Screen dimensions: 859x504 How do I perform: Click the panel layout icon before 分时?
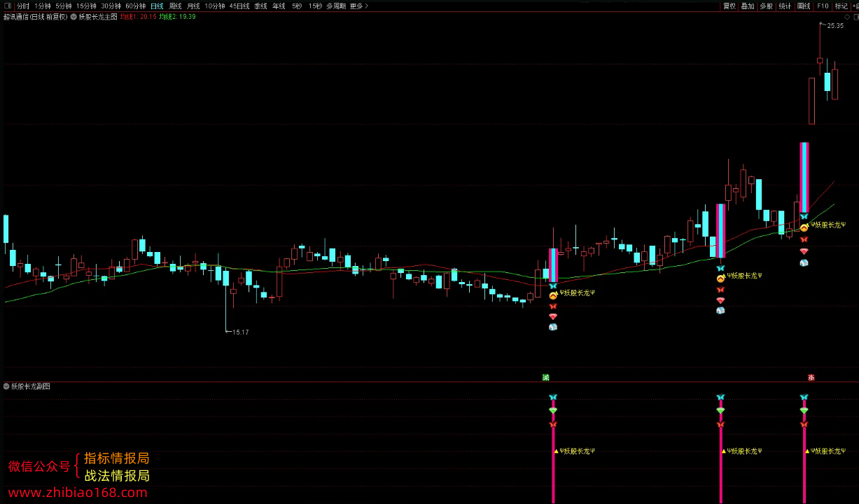click(x=8, y=6)
